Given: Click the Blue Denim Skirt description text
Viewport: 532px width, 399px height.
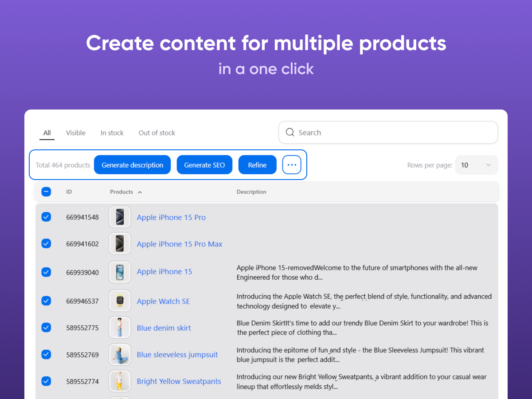Looking at the screenshot, I should click(x=362, y=328).
